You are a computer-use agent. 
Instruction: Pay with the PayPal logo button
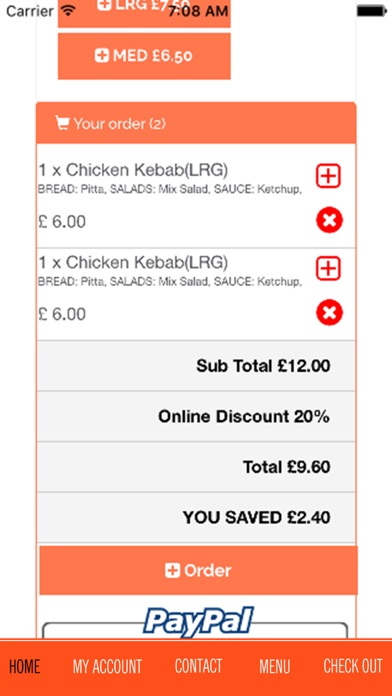(x=198, y=621)
